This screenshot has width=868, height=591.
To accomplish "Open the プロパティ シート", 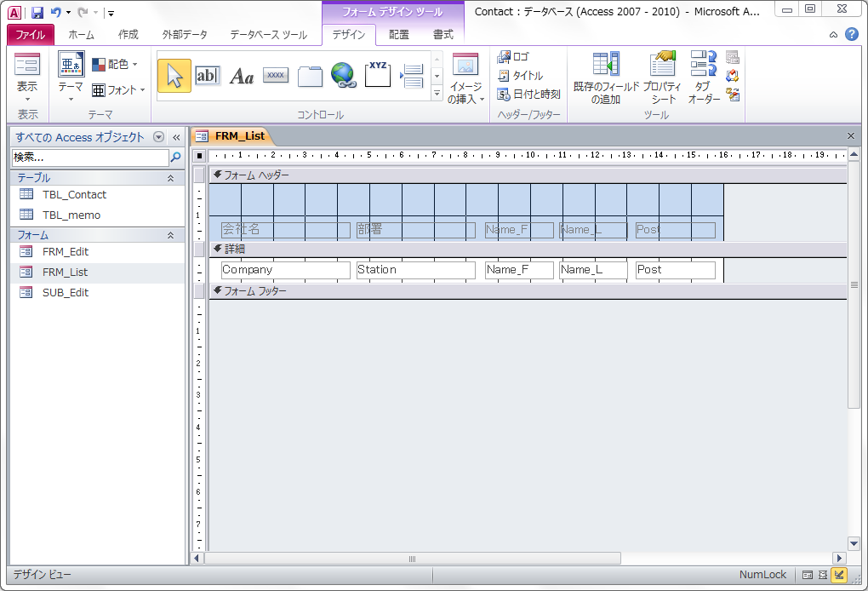I will pyautogui.click(x=663, y=78).
